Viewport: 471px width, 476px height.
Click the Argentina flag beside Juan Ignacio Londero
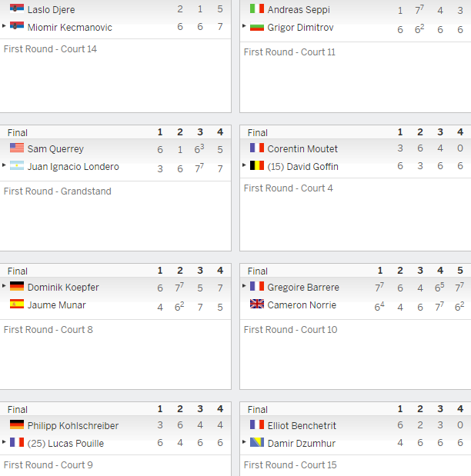click(17, 165)
